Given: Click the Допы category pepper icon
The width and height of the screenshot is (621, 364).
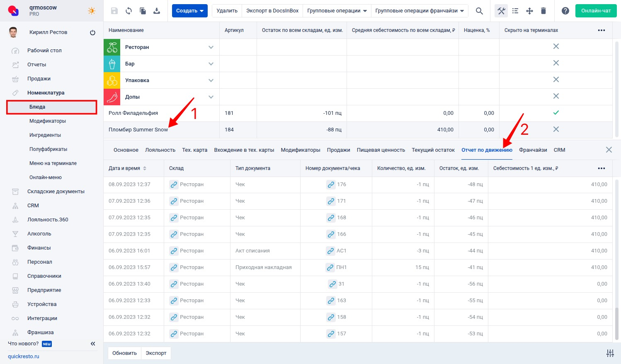Looking at the screenshot, I should [112, 97].
